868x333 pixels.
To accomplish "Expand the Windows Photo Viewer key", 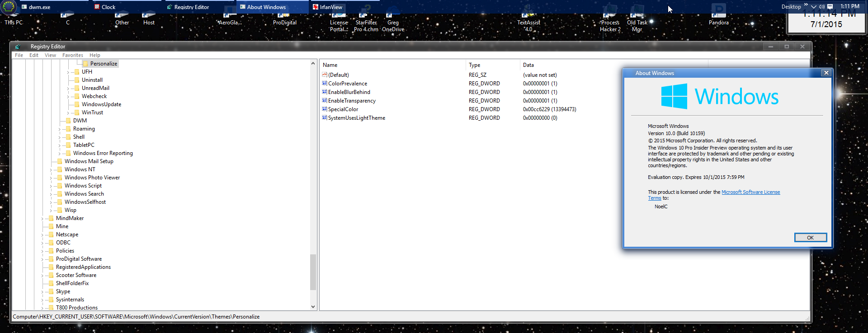I will coord(51,178).
